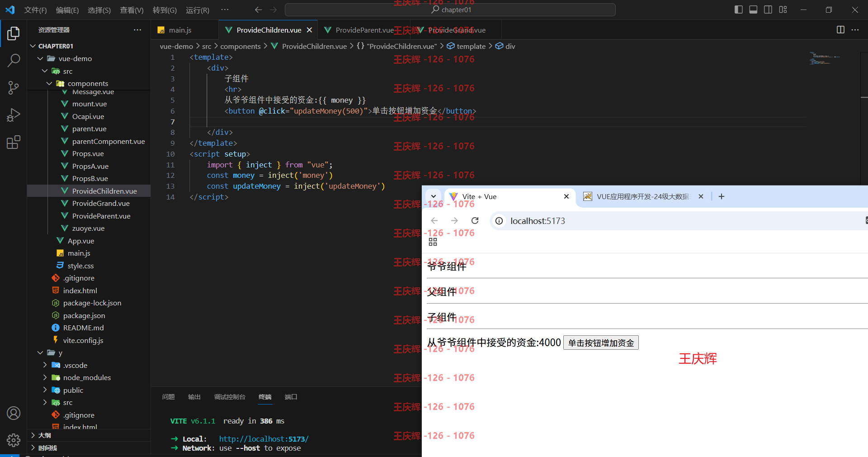Click the VS Code logo icon
868x457 pixels.
10,10
